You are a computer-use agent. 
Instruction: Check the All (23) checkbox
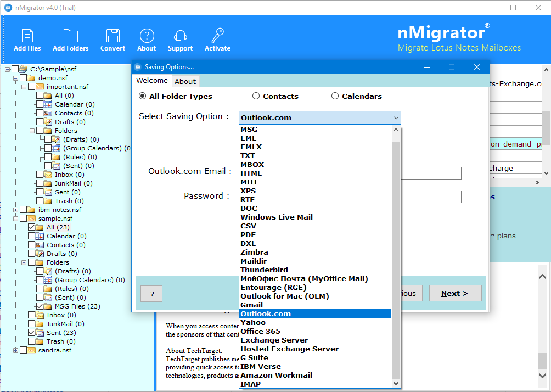(x=31, y=227)
